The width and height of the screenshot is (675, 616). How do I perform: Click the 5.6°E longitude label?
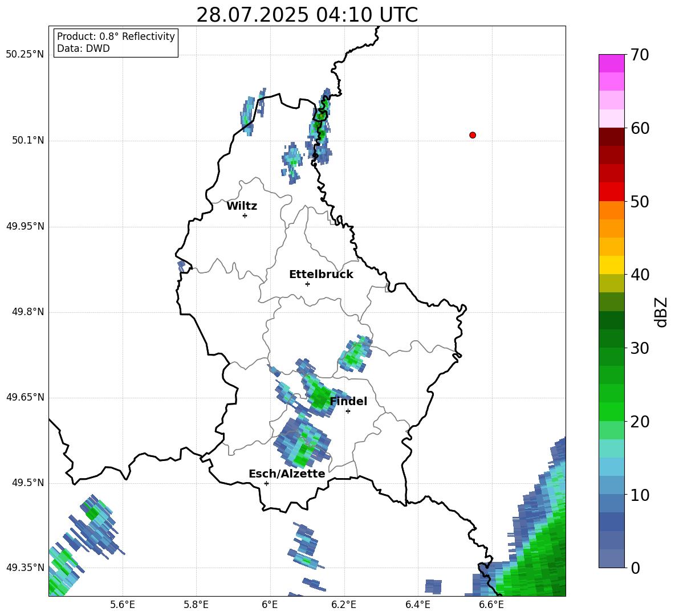(x=123, y=605)
